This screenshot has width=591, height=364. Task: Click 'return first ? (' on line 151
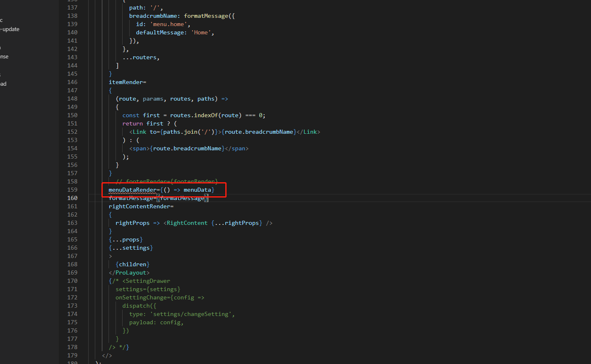tap(150, 123)
